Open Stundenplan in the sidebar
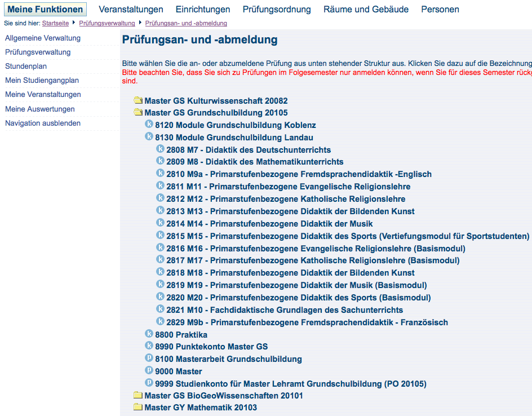Viewport: 532px width, 416px height. tap(26, 66)
